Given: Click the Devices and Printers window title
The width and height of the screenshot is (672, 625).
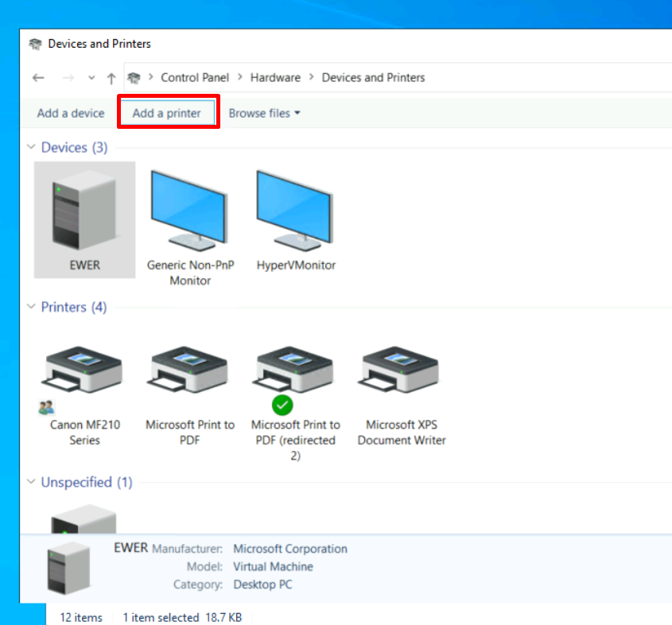Looking at the screenshot, I should (99, 44).
